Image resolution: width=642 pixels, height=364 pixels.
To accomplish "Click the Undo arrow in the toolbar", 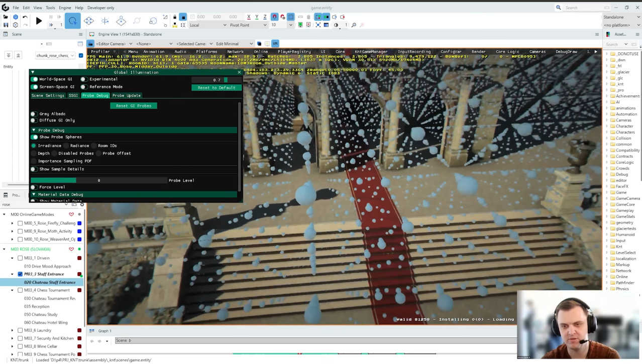I will tap(25, 17).
